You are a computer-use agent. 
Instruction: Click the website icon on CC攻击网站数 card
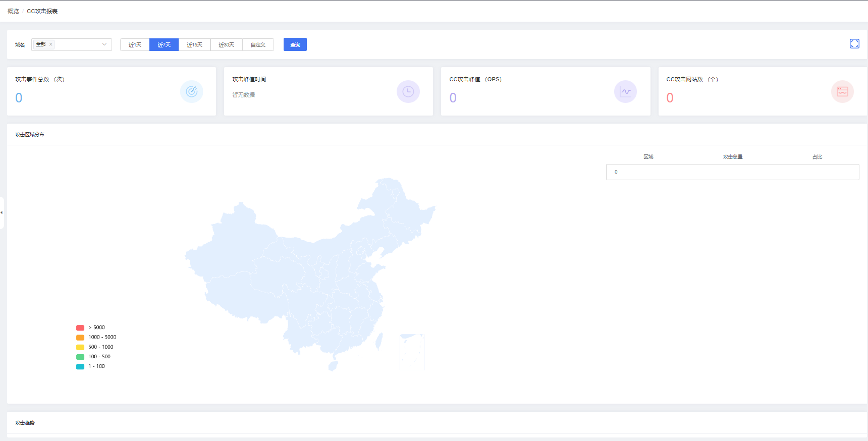pos(842,91)
